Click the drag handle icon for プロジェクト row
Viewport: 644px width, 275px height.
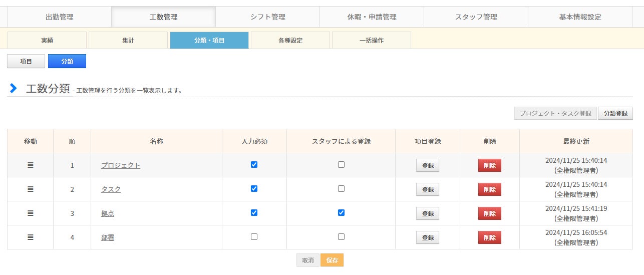point(31,165)
